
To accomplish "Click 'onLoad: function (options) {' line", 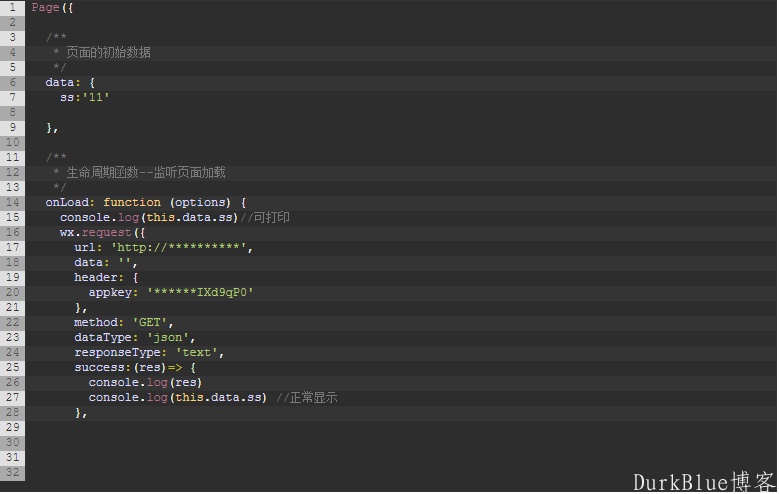I will 146,202.
